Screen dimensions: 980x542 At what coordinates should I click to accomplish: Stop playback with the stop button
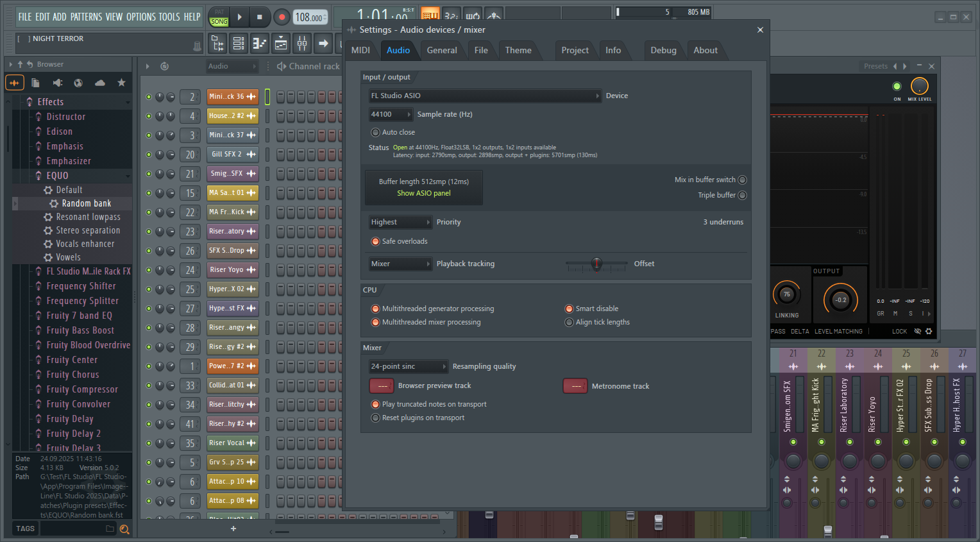[260, 17]
